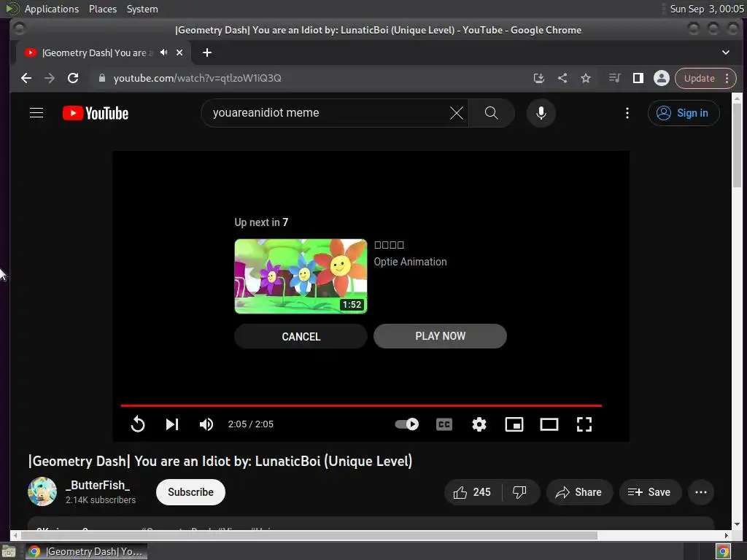
Task: Subscribe to _ButterFish_ channel
Action: pos(190,492)
